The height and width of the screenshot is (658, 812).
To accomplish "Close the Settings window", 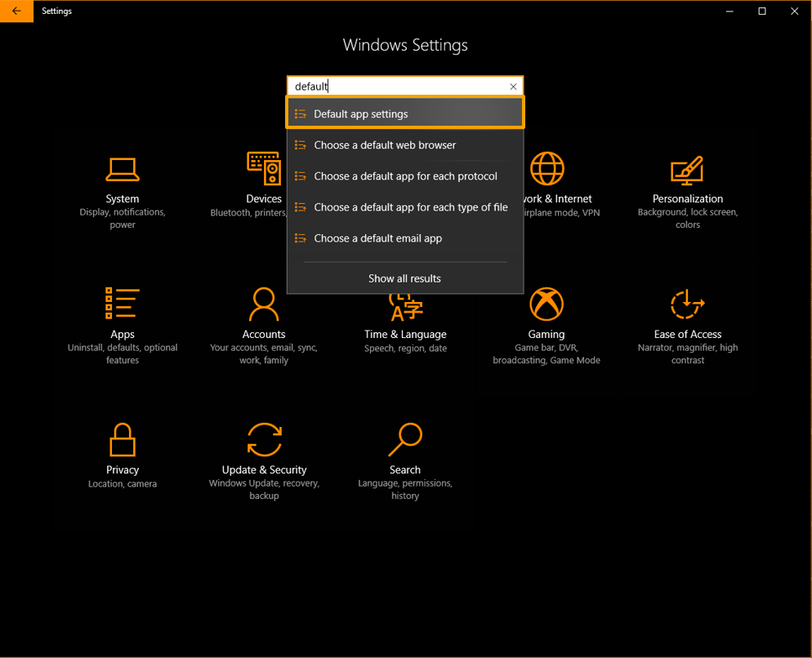I will click(794, 11).
